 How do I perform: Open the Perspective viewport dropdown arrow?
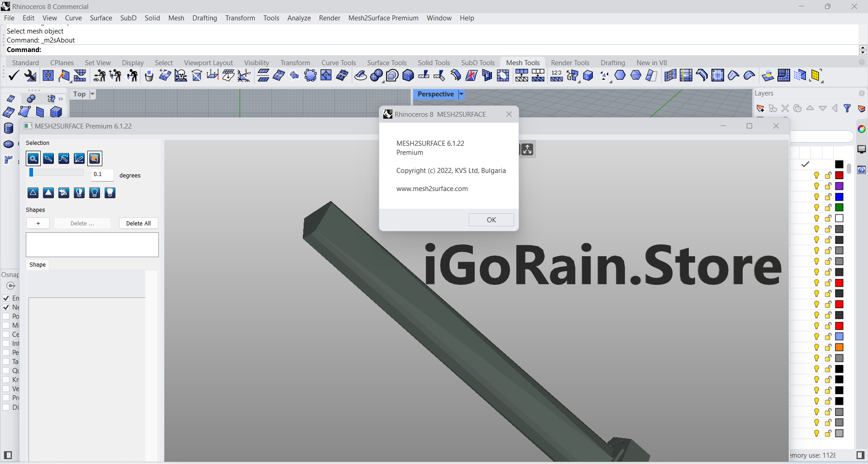[461, 94]
